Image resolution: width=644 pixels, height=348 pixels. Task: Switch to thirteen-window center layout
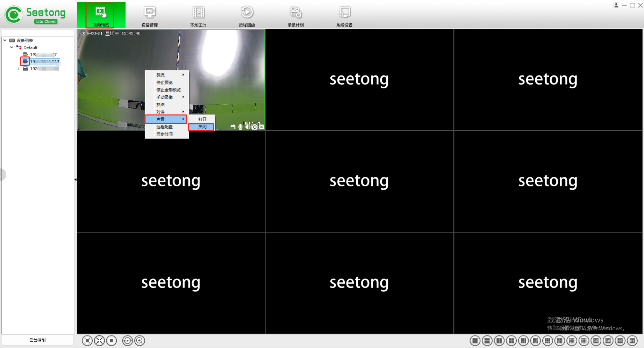coord(572,341)
